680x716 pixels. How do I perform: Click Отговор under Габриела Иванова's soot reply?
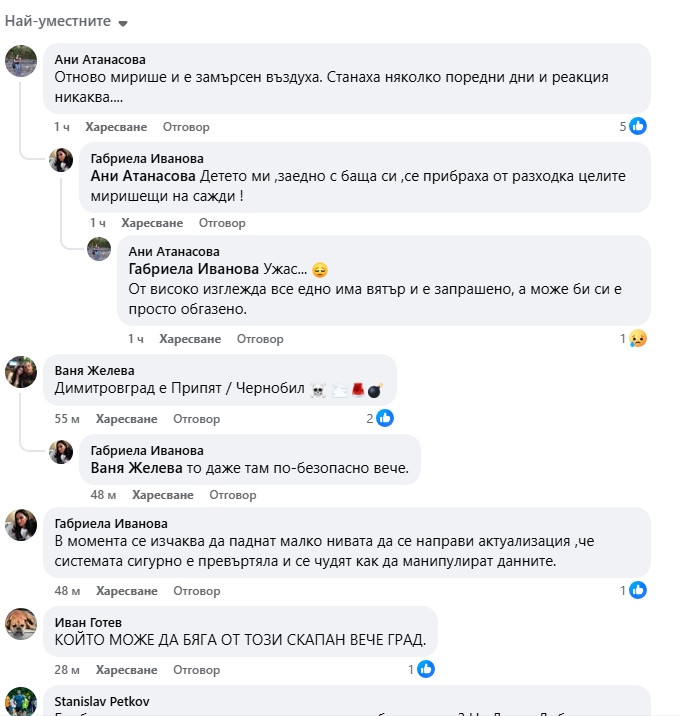coord(222,223)
